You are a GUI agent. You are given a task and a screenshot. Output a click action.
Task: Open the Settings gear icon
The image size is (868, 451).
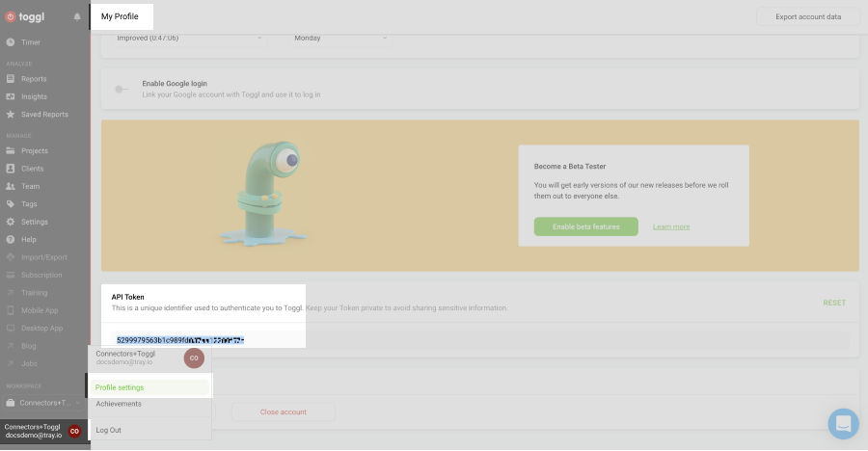11,222
